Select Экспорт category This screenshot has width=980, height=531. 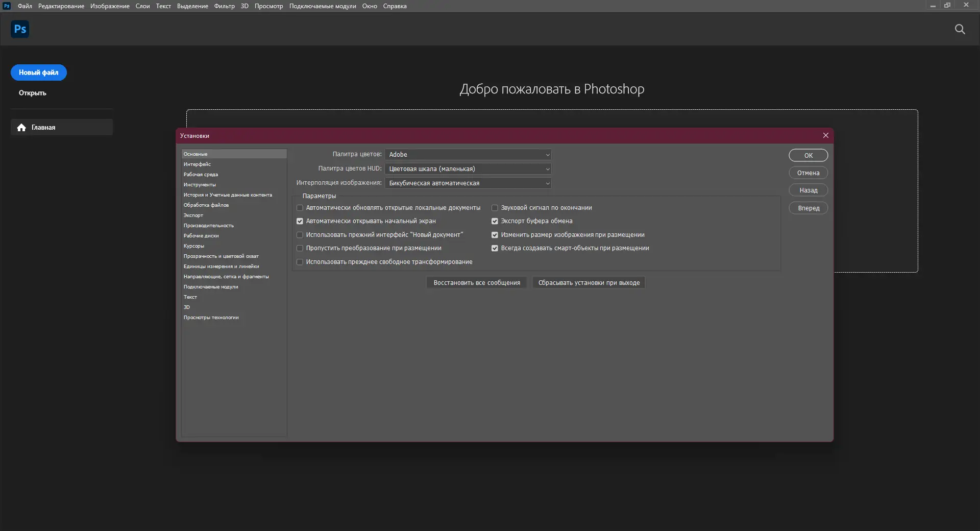(x=234, y=215)
